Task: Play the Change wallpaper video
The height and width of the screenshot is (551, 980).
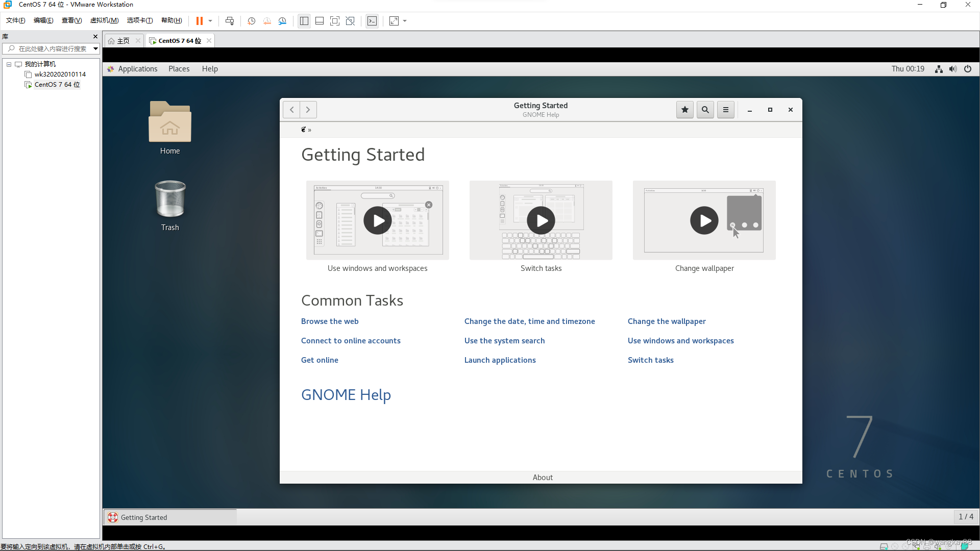Action: point(704,220)
